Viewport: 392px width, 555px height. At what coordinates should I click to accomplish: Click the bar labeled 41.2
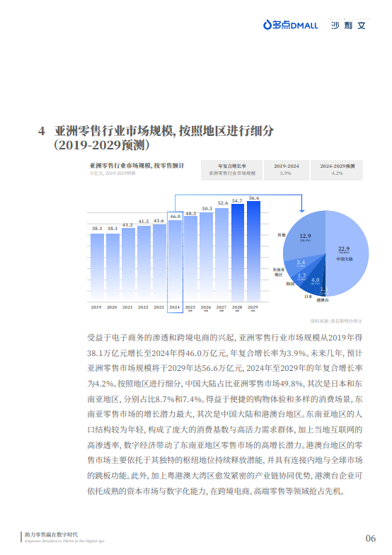128,265
